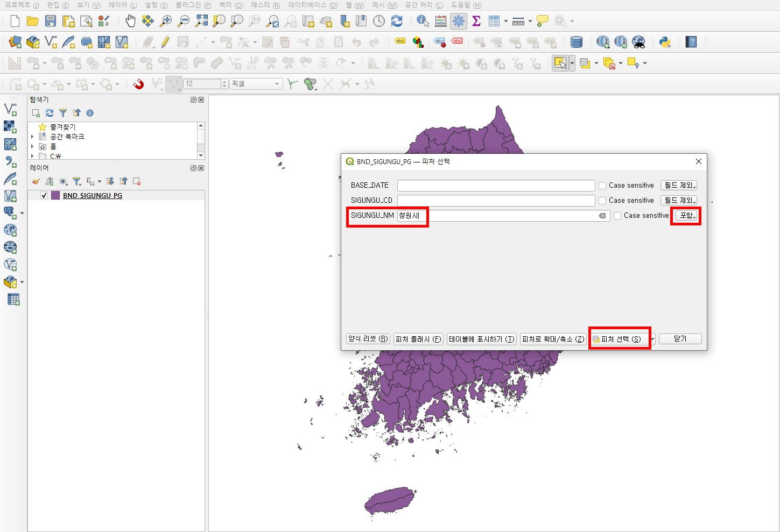
Task: Click the 양식 리셋 (R) button
Action: pyautogui.click(x=368, y=339)
